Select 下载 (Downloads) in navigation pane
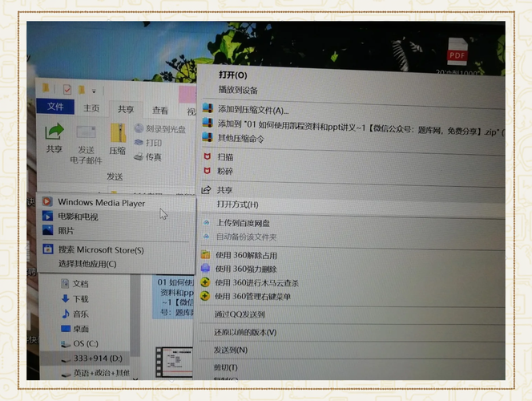Image resolution: width=532 pixels, height=401 pixels. pos(75,299)
